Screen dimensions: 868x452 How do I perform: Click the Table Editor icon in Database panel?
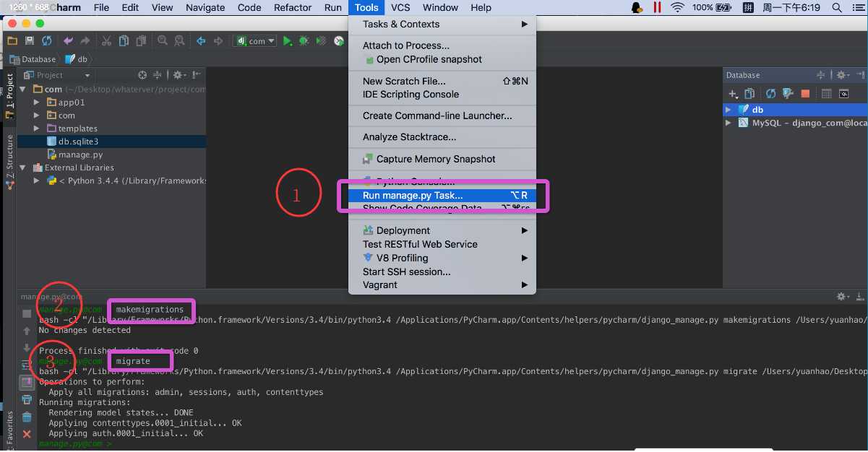tap(826, 94)
